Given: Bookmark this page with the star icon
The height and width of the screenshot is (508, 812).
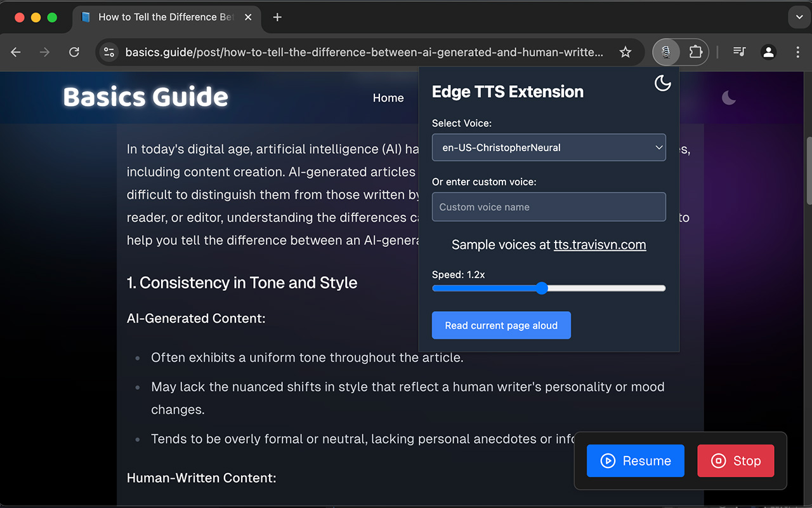Looking at the screenshot, I should (x=625, y=52).
